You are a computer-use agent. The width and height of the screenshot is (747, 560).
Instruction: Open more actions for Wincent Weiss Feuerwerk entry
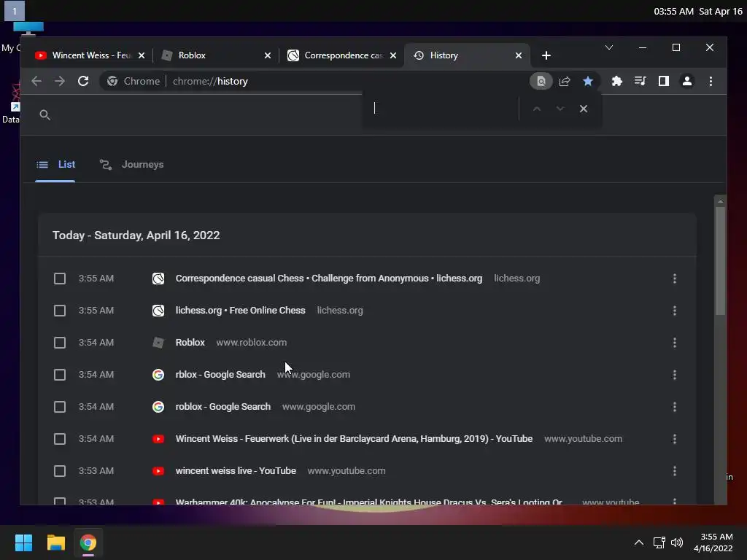(x=675, y=438)
